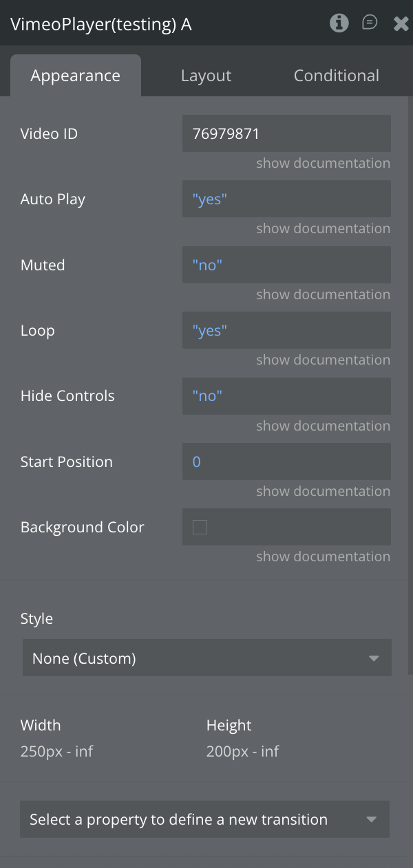Image resolution: width=413 pixels, height=868 pixels.
Task: Click the Loop "yes" expression field
Action: [x=286, y=331]
